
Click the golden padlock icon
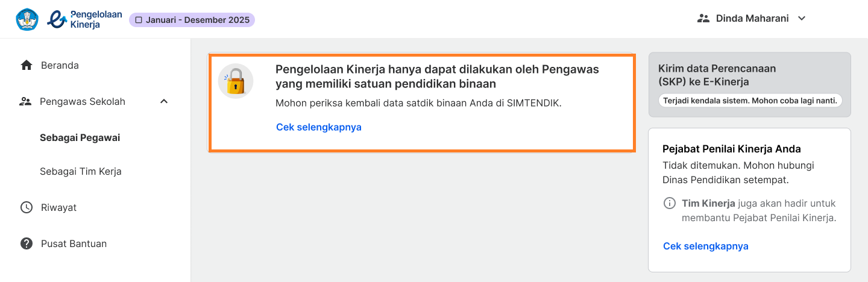coord(235,81)
